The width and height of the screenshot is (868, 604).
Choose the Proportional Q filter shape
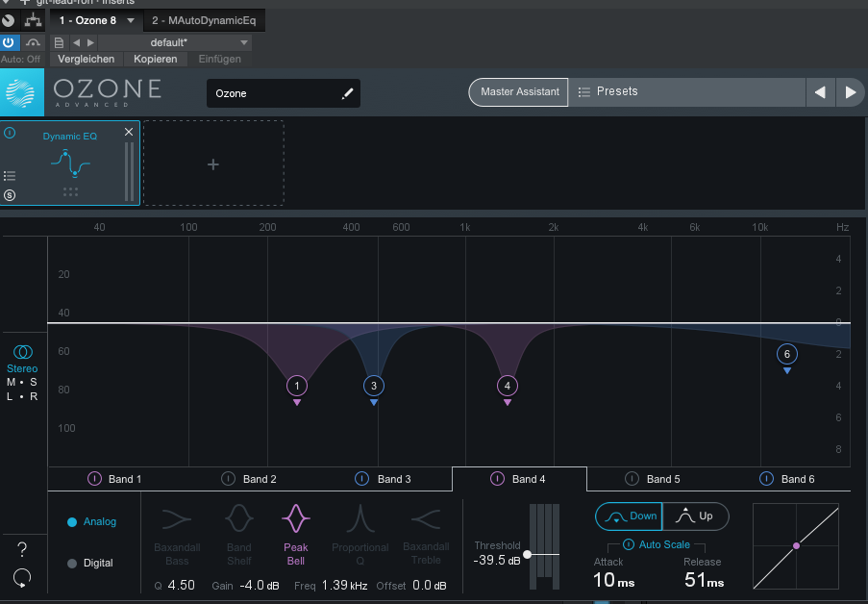coord(360,536)
